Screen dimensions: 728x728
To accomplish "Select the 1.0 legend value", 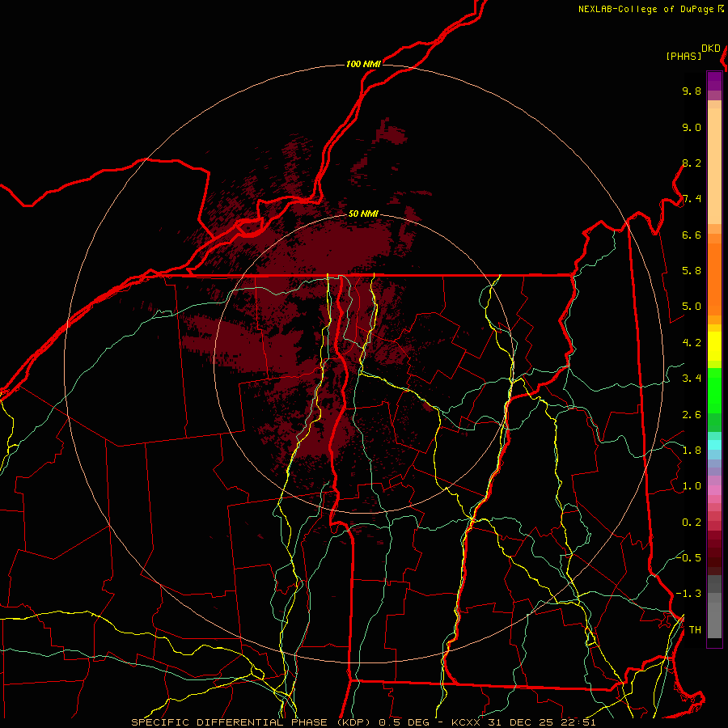I will pos(692,486).
